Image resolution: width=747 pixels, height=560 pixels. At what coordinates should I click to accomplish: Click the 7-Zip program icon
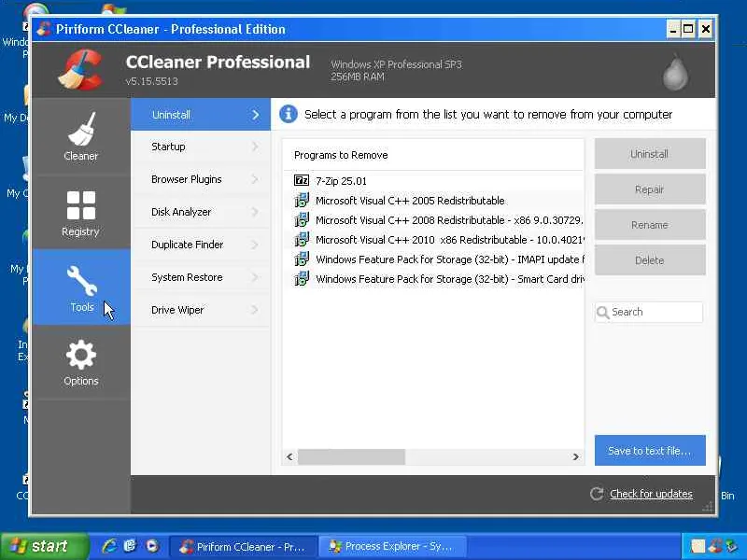tap(302, 180)
